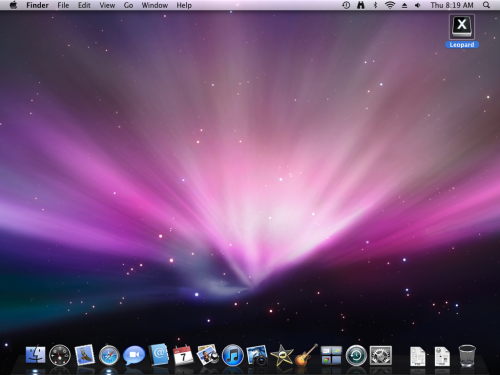Screen dimensions: 500x375
Task: Open Spotlight search magnifier
Action: click(486, 5)
